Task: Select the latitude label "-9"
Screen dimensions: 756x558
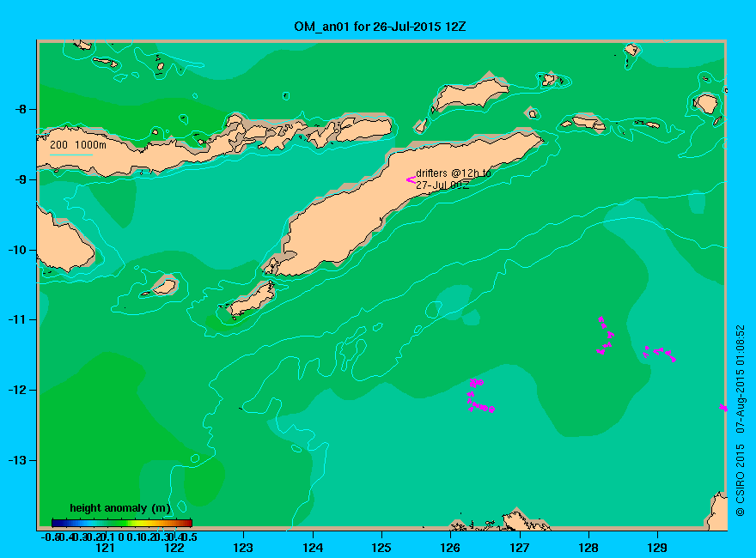Action: [21, 179]
